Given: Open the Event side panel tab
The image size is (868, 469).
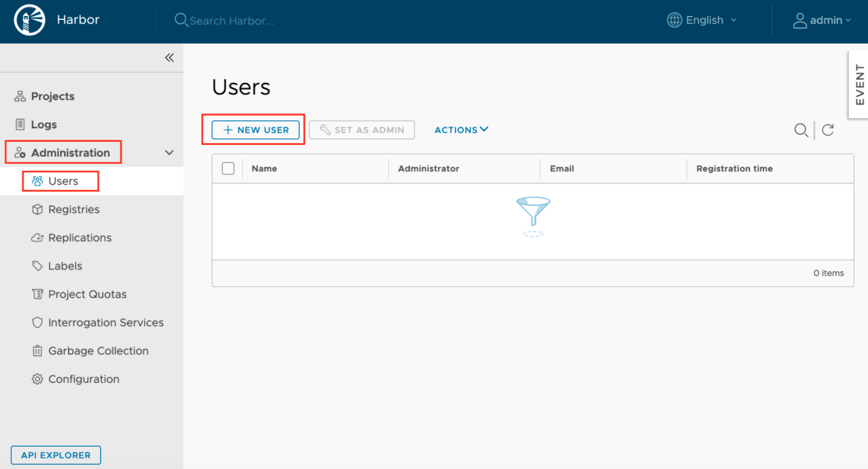Looking at the screenshot, I should [859, 85].
